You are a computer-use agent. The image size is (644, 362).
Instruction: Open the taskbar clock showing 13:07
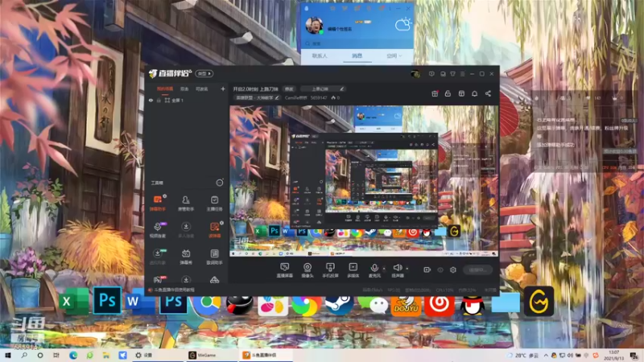(616, 356)
